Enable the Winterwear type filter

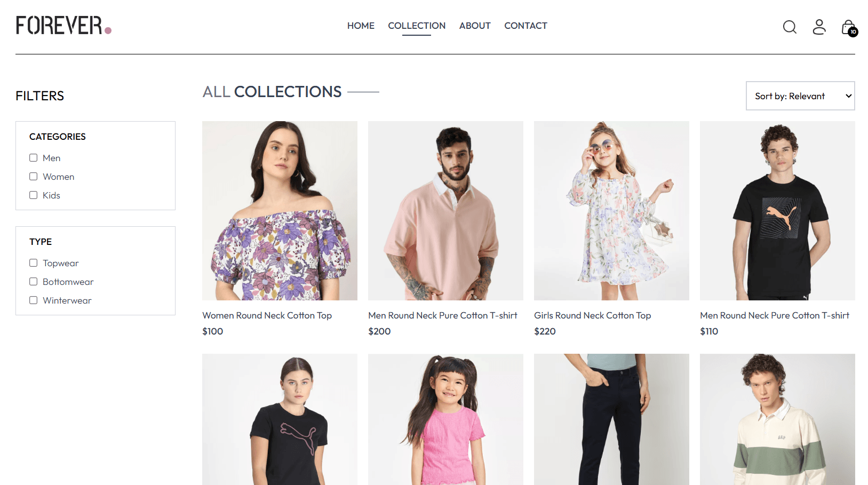click(34, 300)
